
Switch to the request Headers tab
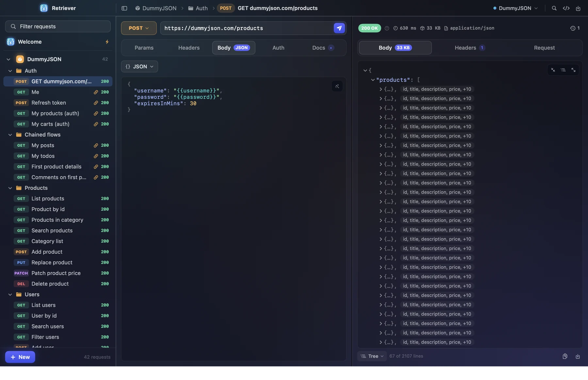pos(189,48)
